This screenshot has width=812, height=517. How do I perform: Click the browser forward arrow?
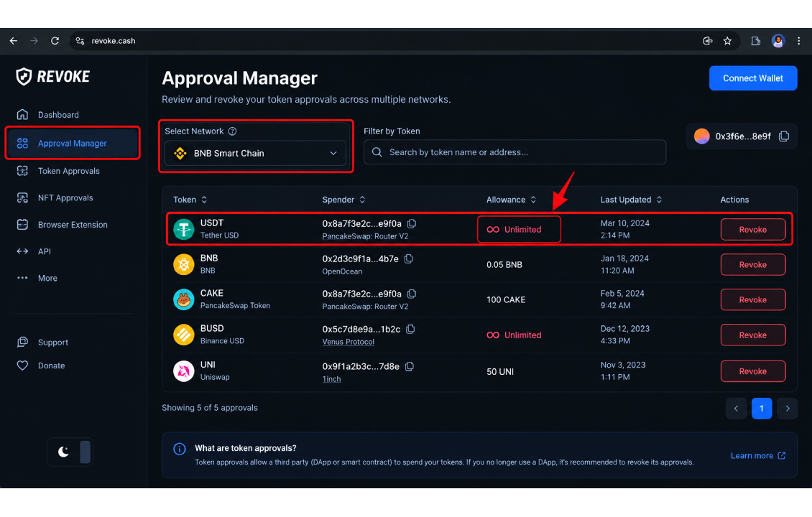point(34,41)
